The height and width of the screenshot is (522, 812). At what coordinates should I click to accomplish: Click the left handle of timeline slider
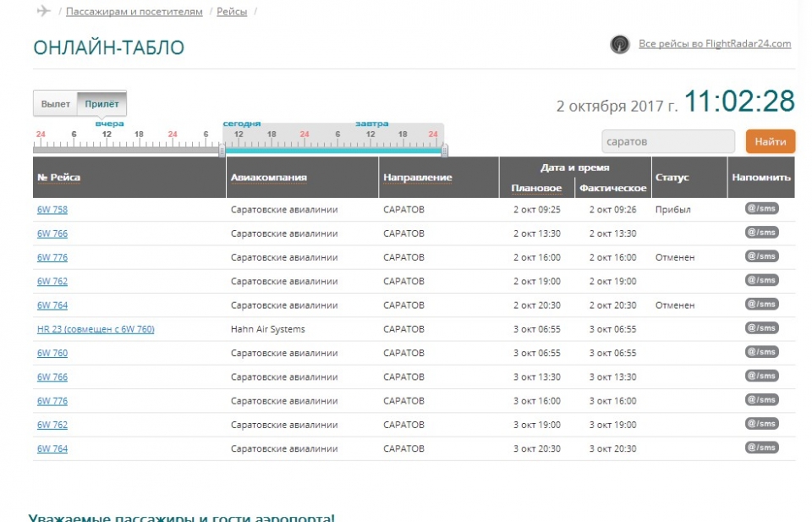point(222,151)
